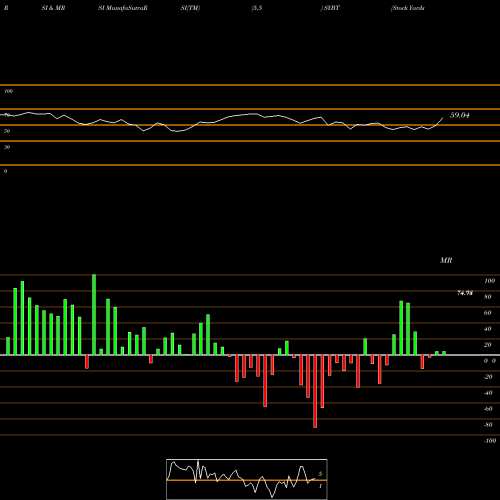Click the 100 axis label on MR chart
Viewport: 500px width, 500px height.
point(489,281)
